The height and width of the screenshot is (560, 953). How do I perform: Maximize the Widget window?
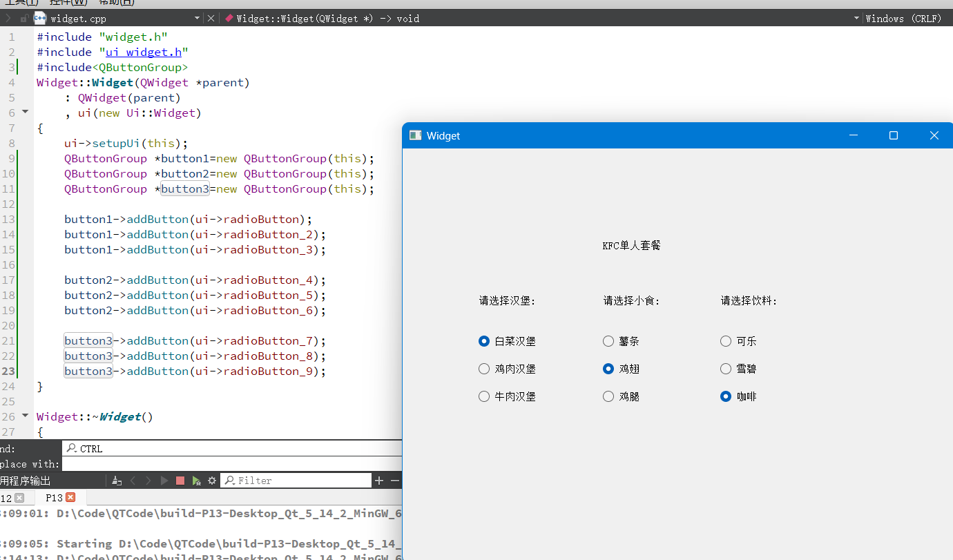click(x=894, y=135)
